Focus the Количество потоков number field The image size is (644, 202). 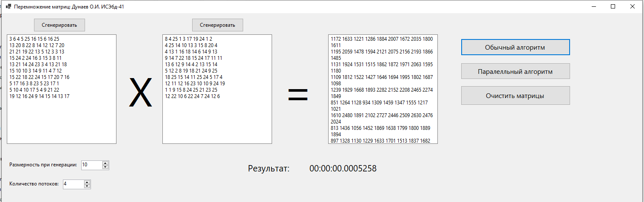point(72,184)
